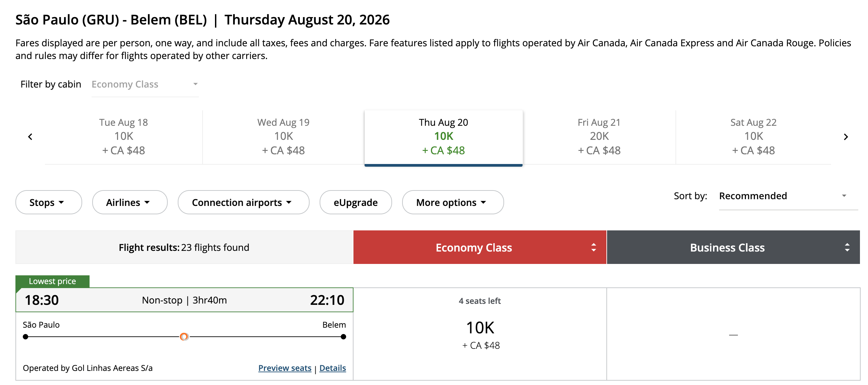Open the Connection airports filter
This screenshot has width=868, height=385.
coord(243,203)
